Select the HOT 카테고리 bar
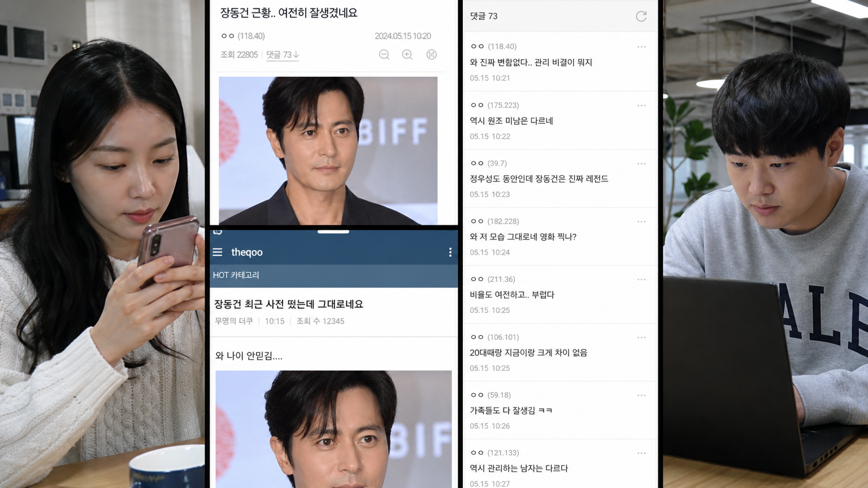Viewport: 868px width, 488px height. 333,276
